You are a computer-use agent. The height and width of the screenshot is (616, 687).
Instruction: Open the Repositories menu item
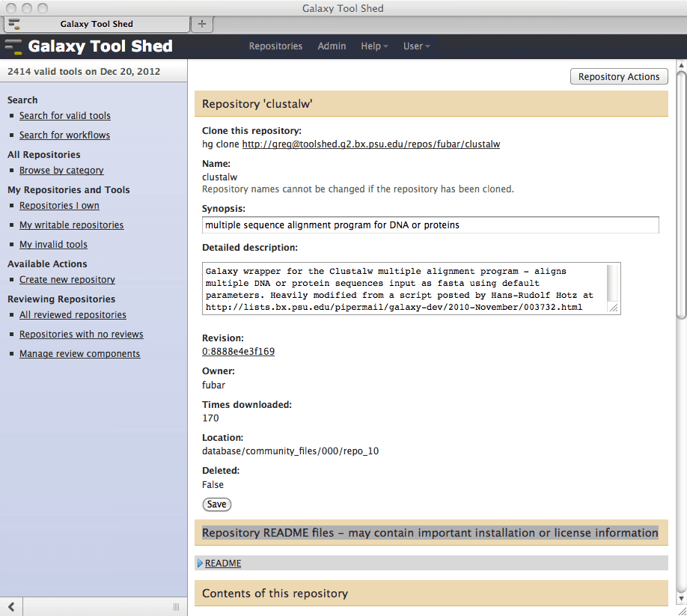275,46
